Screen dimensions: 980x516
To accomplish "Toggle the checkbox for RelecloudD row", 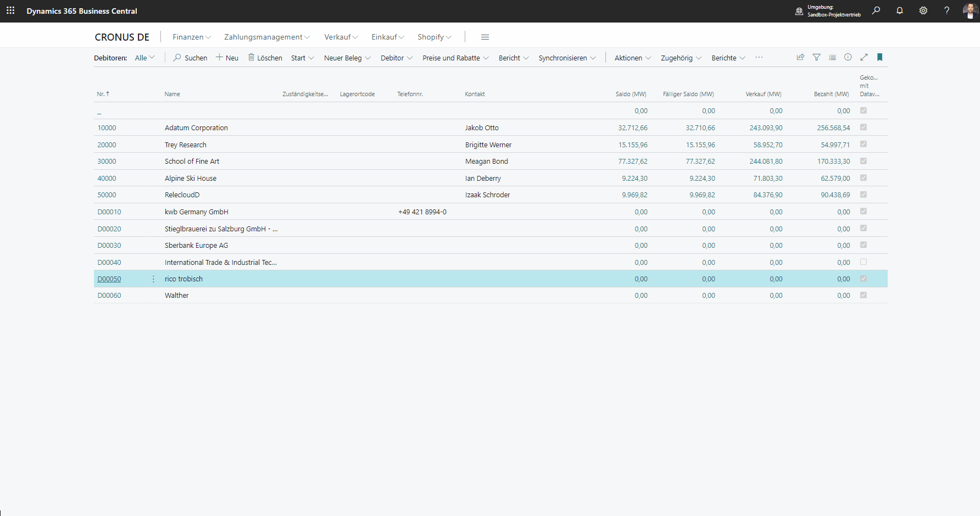I will [864, 195].
